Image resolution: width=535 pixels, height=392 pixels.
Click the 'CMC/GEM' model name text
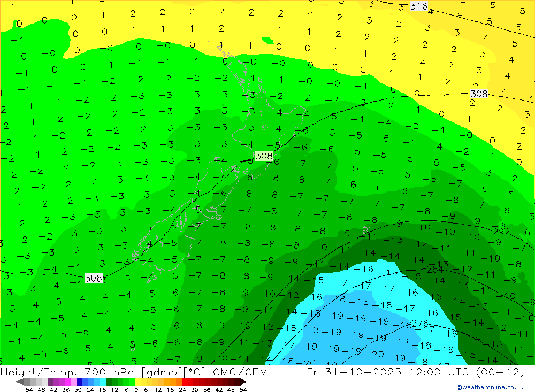point(240,372)
